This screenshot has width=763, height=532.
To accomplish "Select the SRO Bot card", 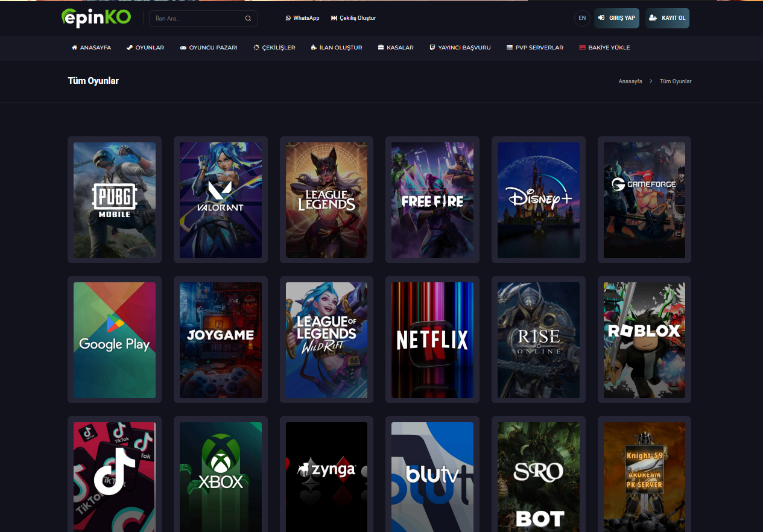I will point(539,475).
